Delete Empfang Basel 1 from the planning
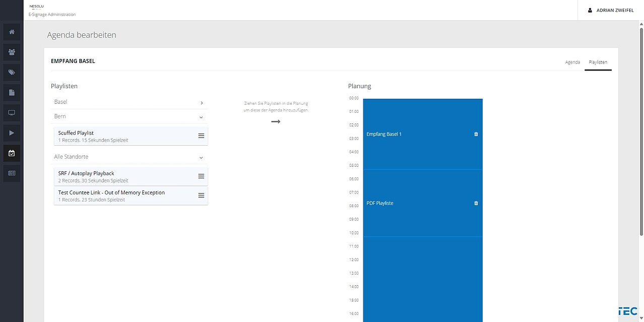The image size is (644, 322). point(476,134)
